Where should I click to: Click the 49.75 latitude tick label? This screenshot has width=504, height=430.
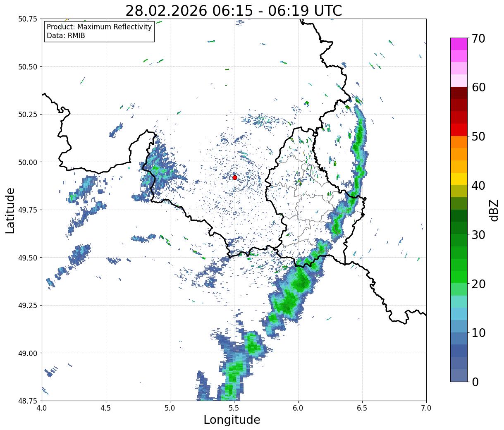coord(27,210)
